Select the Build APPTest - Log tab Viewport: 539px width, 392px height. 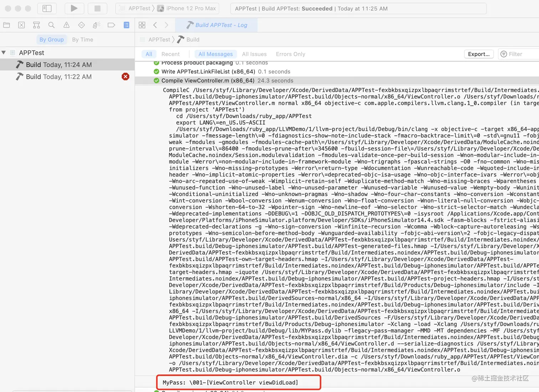(x=217, y=25)
